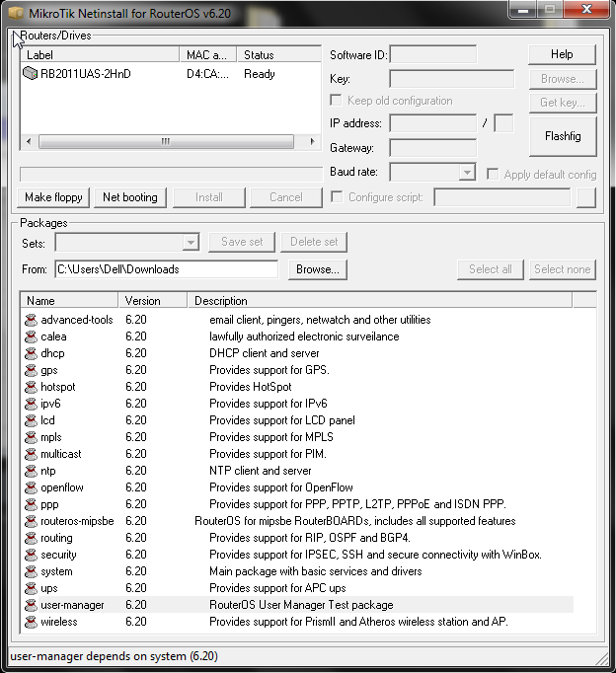This screenshot has height=673, width=616.
Task: Click the ipv6 package icon
Action: tap(31, 404)
